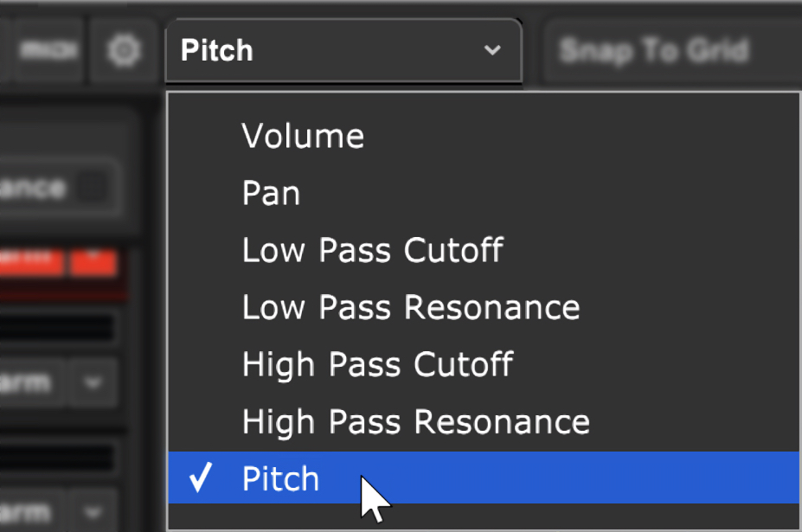
Task: Click the lower Arm button
Action: click(30, 511)
